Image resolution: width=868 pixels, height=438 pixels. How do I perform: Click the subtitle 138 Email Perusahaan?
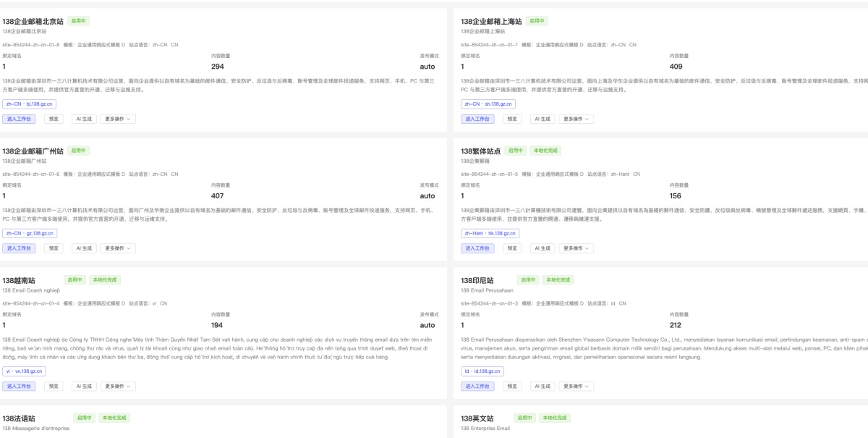point(486,290)
